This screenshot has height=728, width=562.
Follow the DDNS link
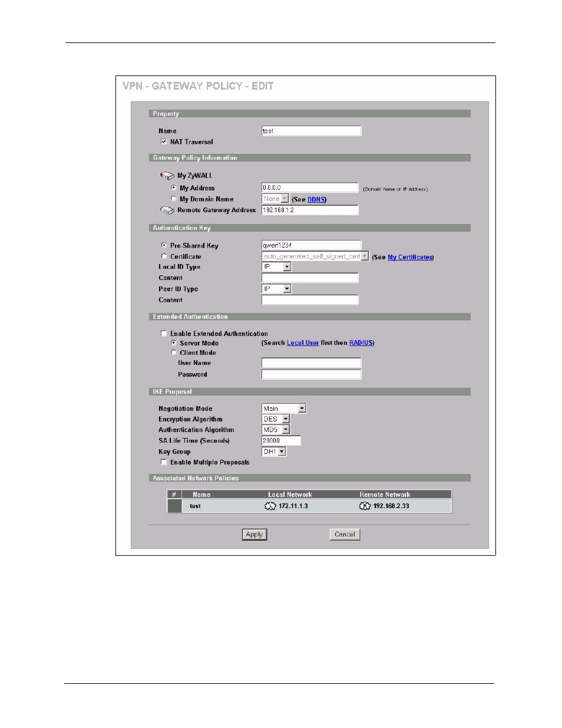pyautogui.click(x=316, y=200)
